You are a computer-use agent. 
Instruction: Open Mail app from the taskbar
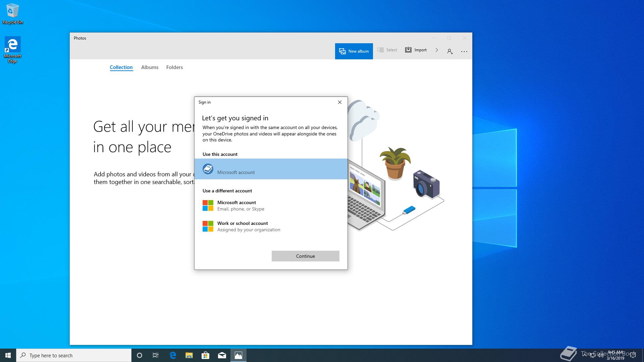point(222,355)
